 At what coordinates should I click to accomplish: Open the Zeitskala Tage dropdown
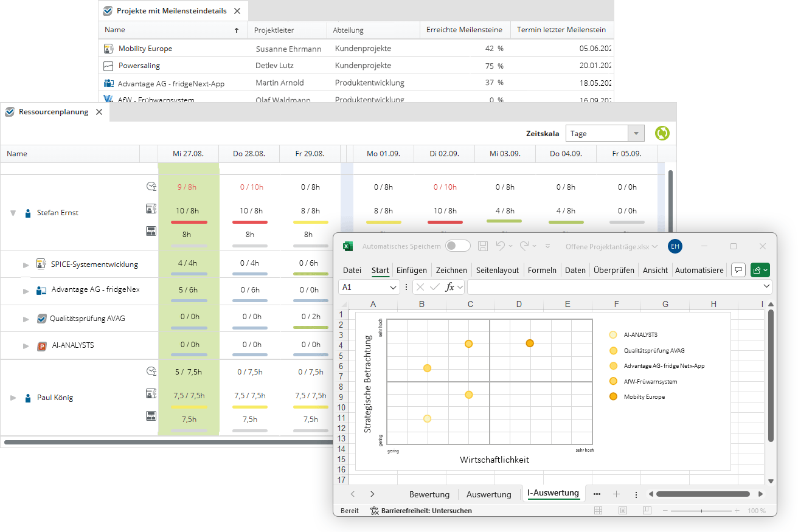coord(636,134)
